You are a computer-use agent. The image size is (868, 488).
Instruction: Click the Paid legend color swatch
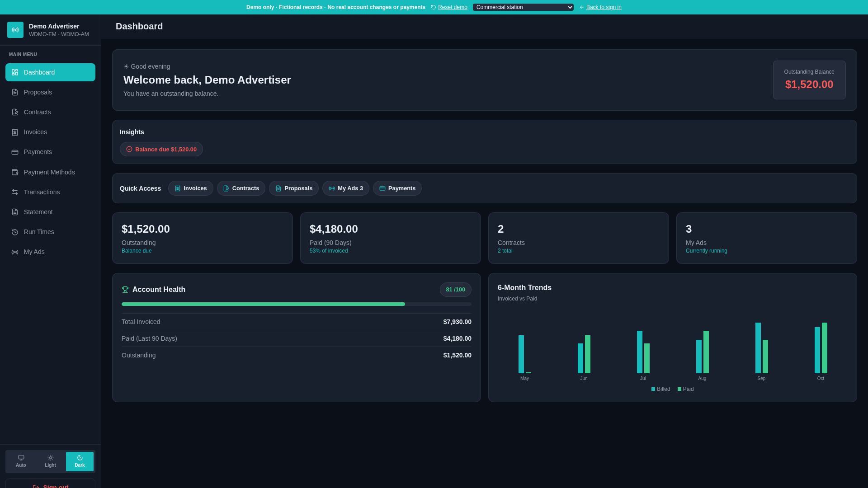tap(679, 389)
